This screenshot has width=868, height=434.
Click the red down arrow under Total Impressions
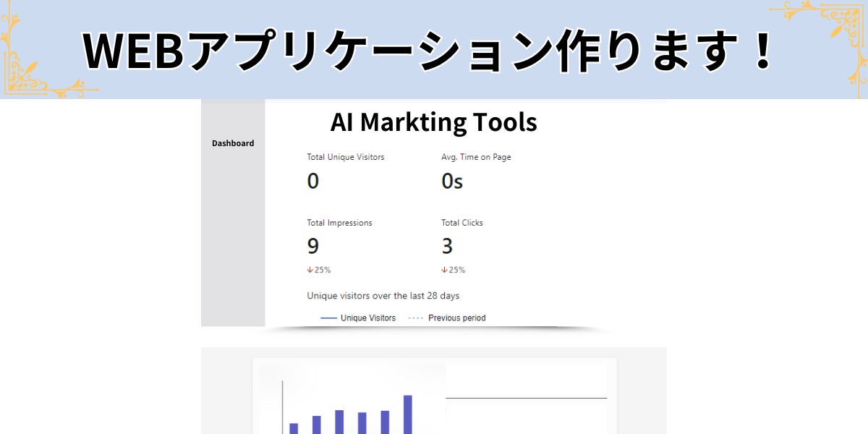pyautogui.click(x=310, y=270)
